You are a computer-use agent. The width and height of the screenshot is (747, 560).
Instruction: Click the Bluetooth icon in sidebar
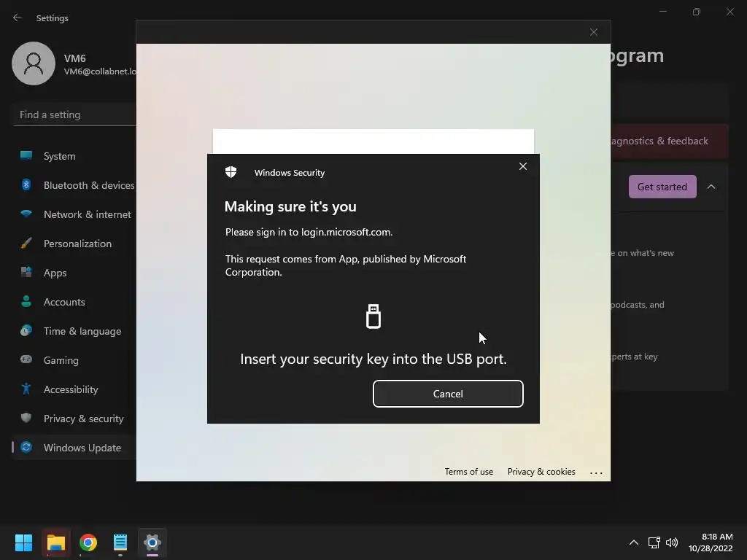coord(26,184)
